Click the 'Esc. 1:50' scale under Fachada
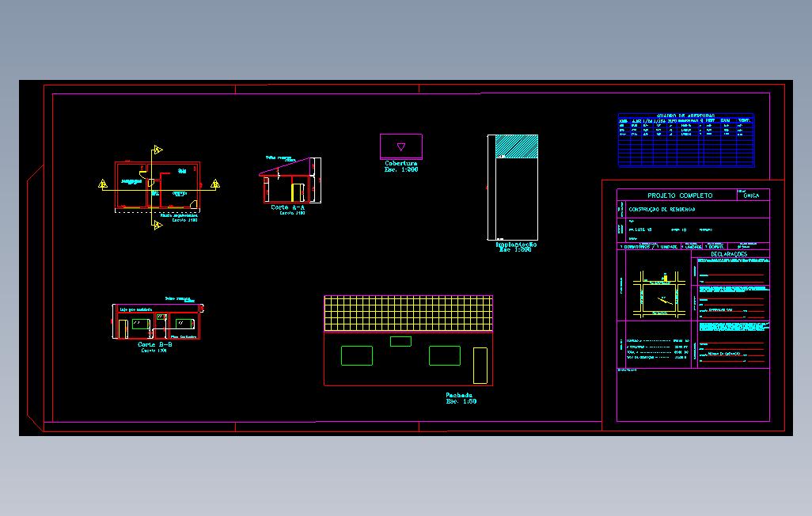Image resolution: width=812 pixels, height=516 pixels. point(461,401)
